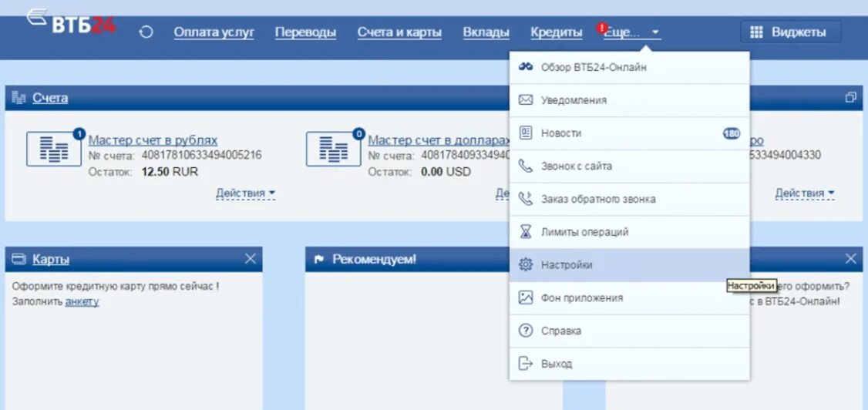
Task: Select Обзор ВТБ24-Онлайн menu entry
Action: [629, 68]
